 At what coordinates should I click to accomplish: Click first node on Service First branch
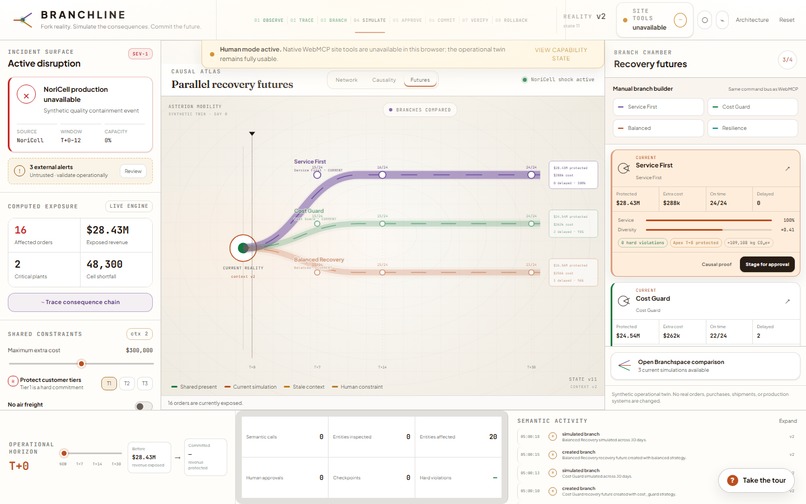coord(317,175)
